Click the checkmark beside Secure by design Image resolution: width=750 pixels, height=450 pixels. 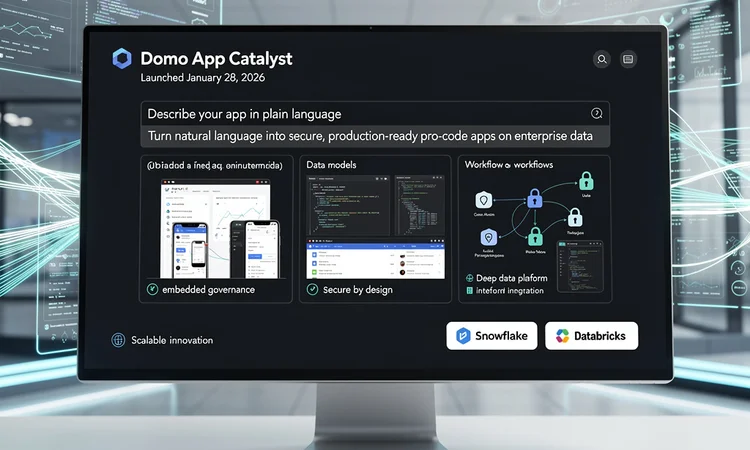point(312,289)
